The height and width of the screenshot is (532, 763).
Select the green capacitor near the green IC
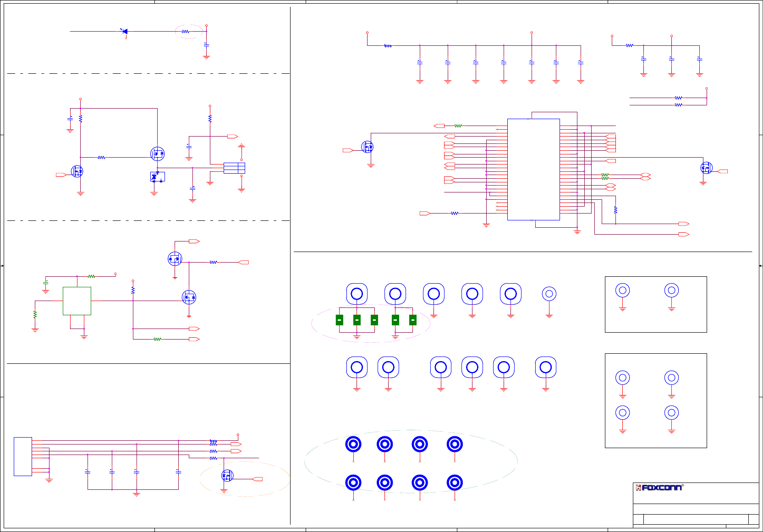pyautogui.click(x=45, y=283)
